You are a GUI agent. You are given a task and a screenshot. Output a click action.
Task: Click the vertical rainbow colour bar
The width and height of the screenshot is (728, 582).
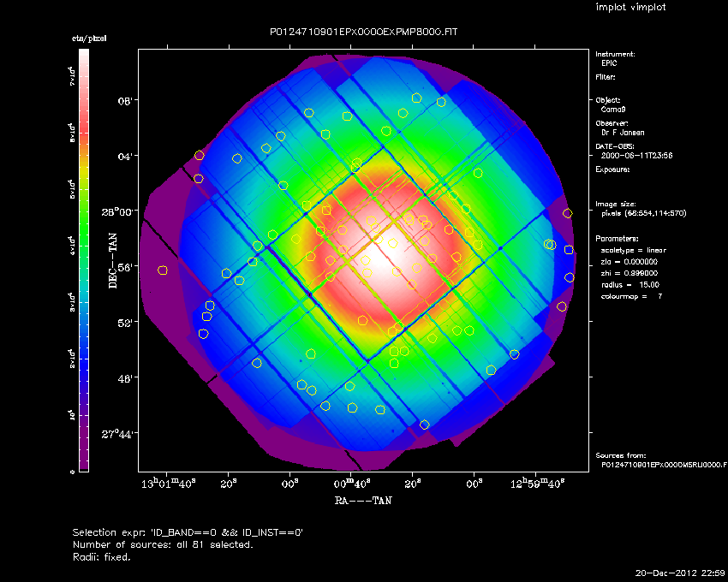pos(84,260)
